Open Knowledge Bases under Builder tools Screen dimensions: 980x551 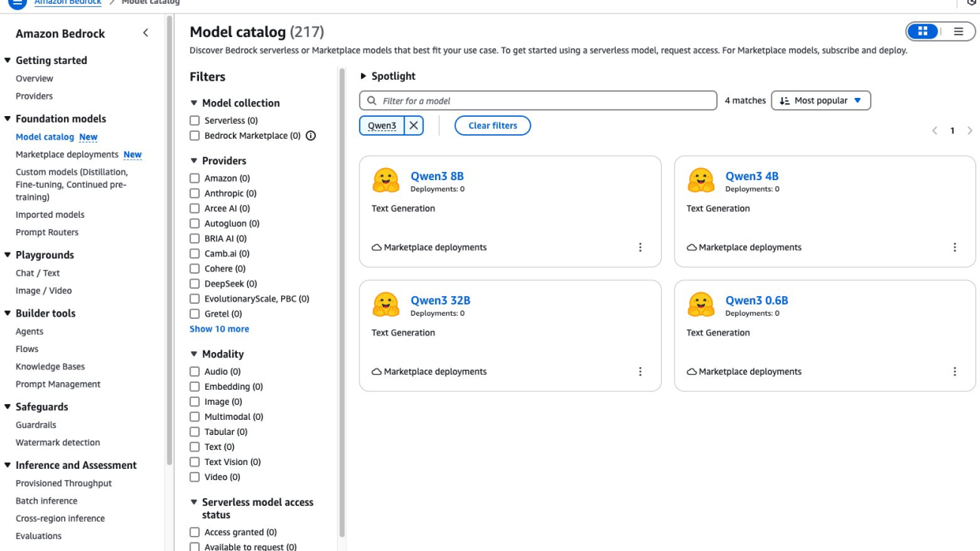(x=51, y=366)
